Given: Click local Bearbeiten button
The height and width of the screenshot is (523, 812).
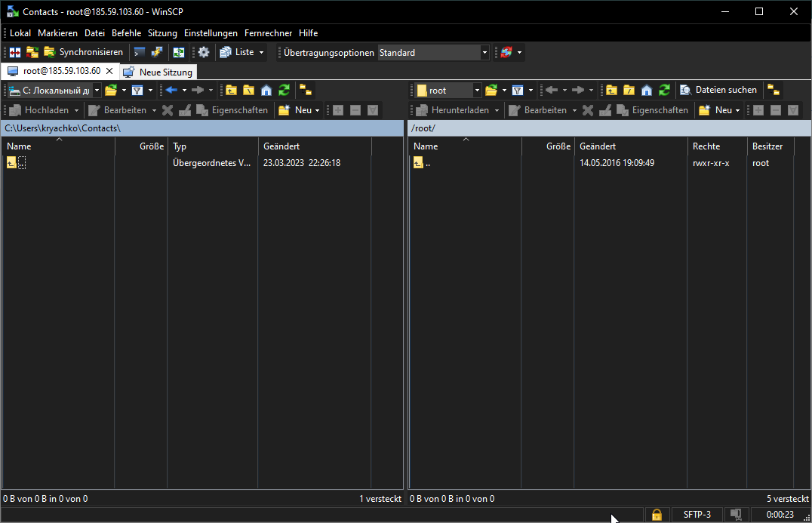Looking at the screenshot, I should click(x=118, y=110).
